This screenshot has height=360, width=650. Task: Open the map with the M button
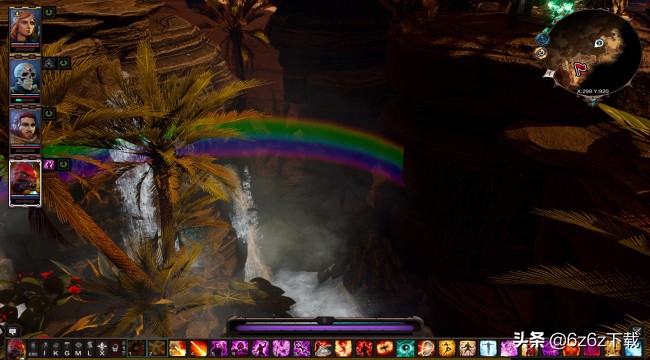pos(78,348)
